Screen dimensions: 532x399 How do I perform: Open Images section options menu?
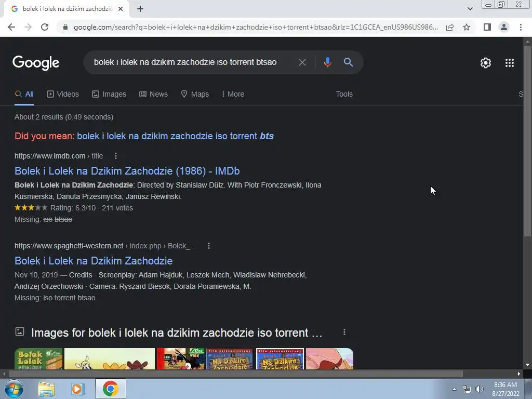[x=344, y=332]
